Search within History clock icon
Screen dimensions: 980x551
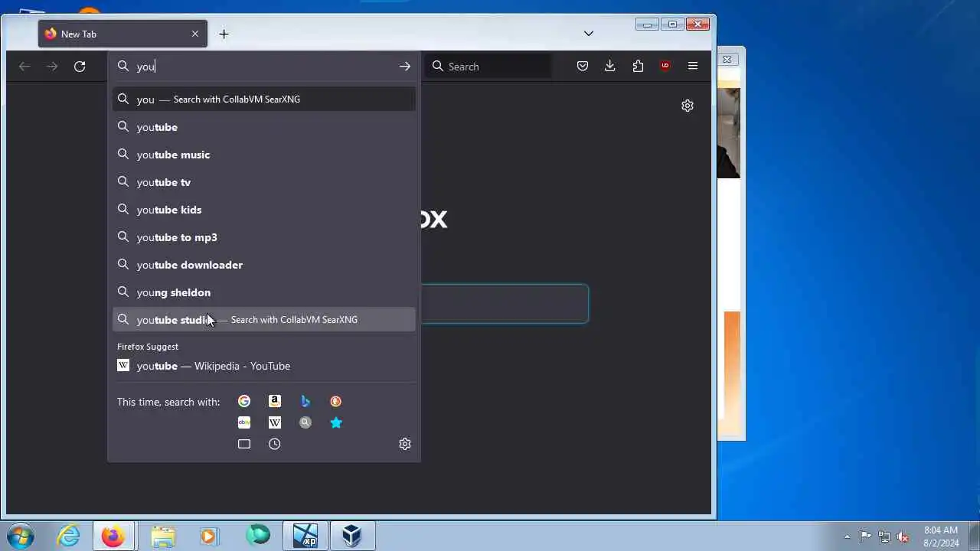pos(275,444)
